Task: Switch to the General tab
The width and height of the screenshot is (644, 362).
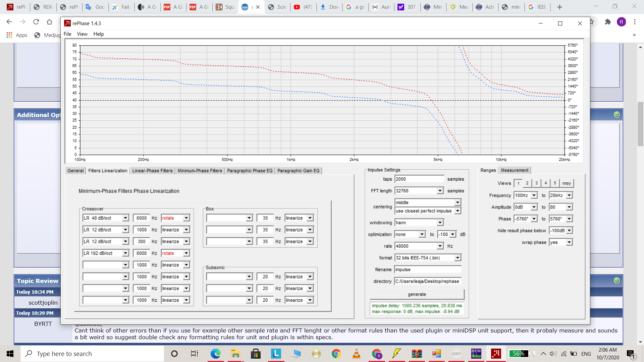Action: tap(75, 171)
